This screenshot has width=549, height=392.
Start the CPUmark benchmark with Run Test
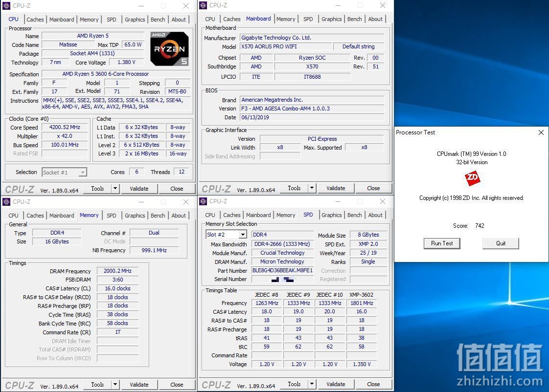pos(442,243)
